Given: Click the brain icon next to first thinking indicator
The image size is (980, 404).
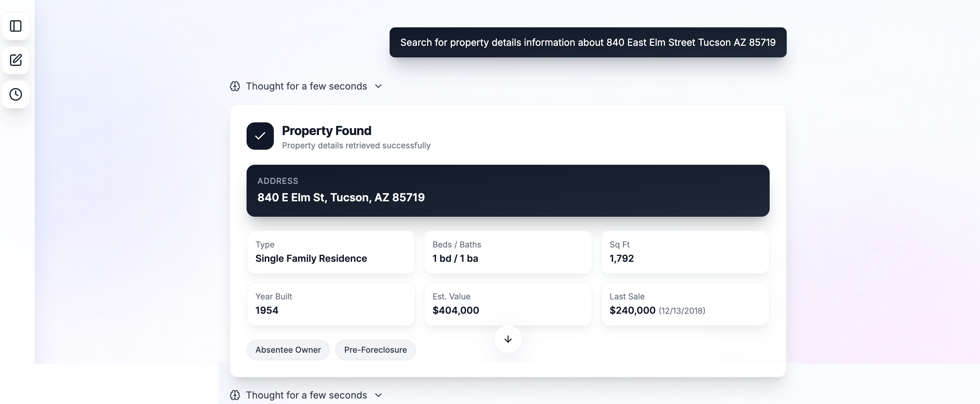Looking at the screenshot, I should coord(235,86).
